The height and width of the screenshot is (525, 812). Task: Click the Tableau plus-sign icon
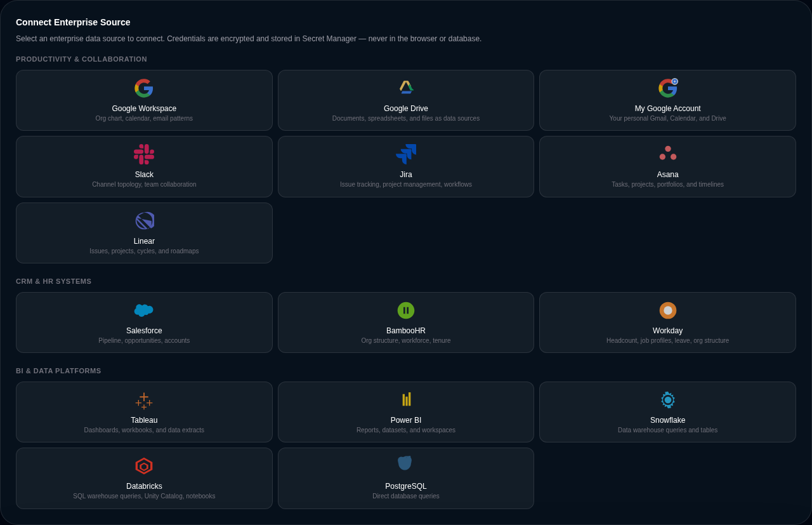[144, 401]
